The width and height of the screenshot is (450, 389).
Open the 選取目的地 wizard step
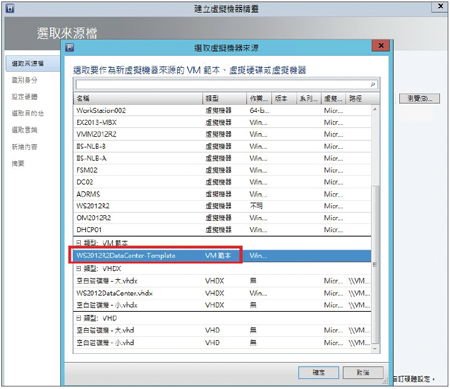tap(28, 113)
